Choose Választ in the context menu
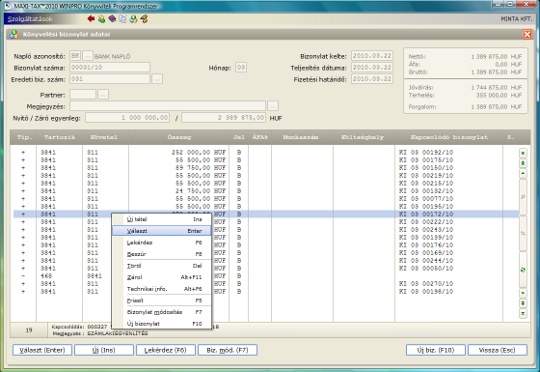 162,231
